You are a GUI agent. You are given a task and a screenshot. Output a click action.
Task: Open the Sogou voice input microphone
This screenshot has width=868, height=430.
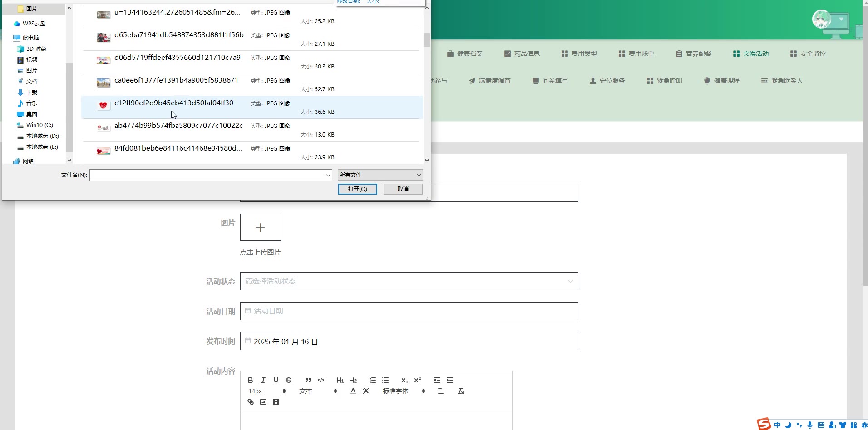(810, 425)
